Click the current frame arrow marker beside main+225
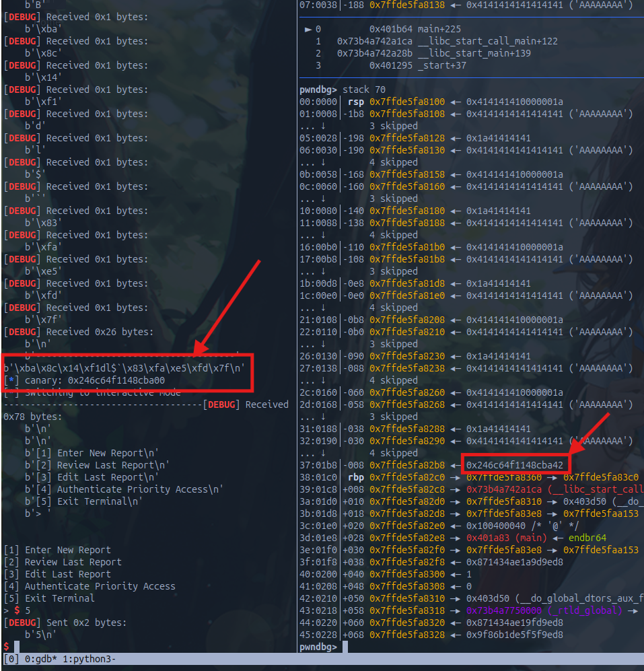Screen dimensions: 644x671 (309, 29)
